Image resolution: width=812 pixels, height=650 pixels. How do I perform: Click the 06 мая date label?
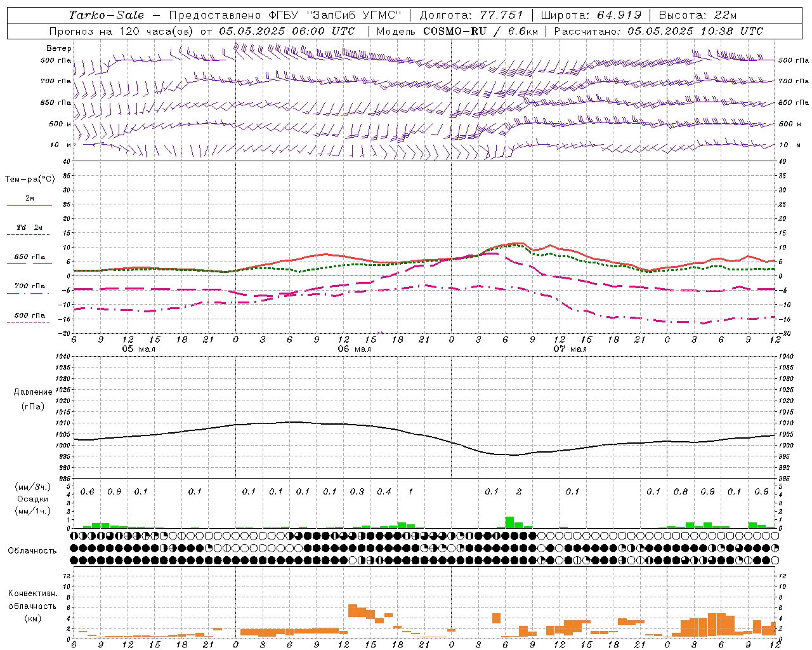(355, 349)
